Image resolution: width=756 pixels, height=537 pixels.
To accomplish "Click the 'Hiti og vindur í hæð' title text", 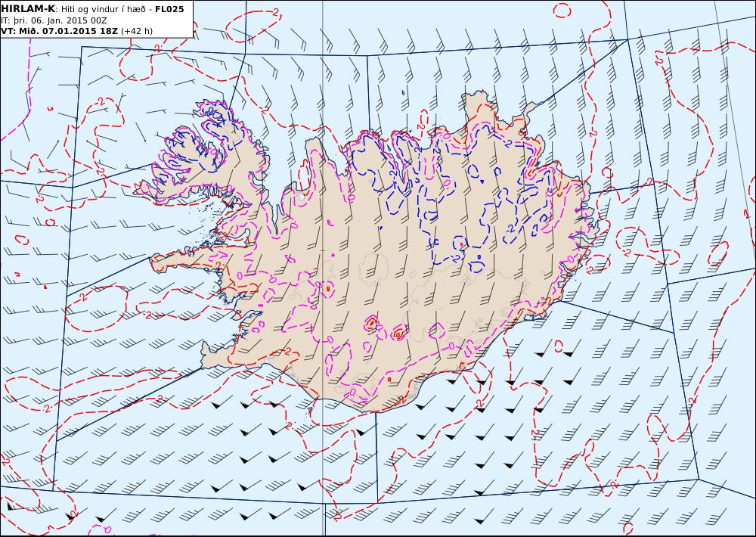I will tap(103, 9).
